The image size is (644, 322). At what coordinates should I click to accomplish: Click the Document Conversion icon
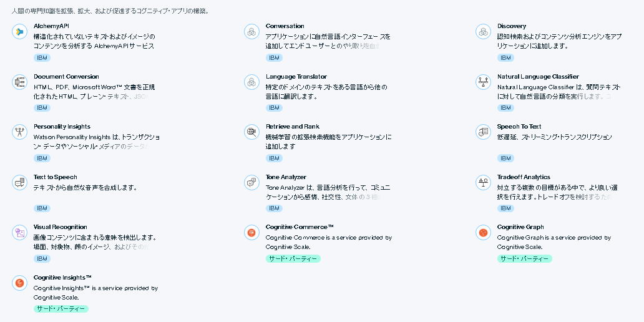tap(19, 82)
